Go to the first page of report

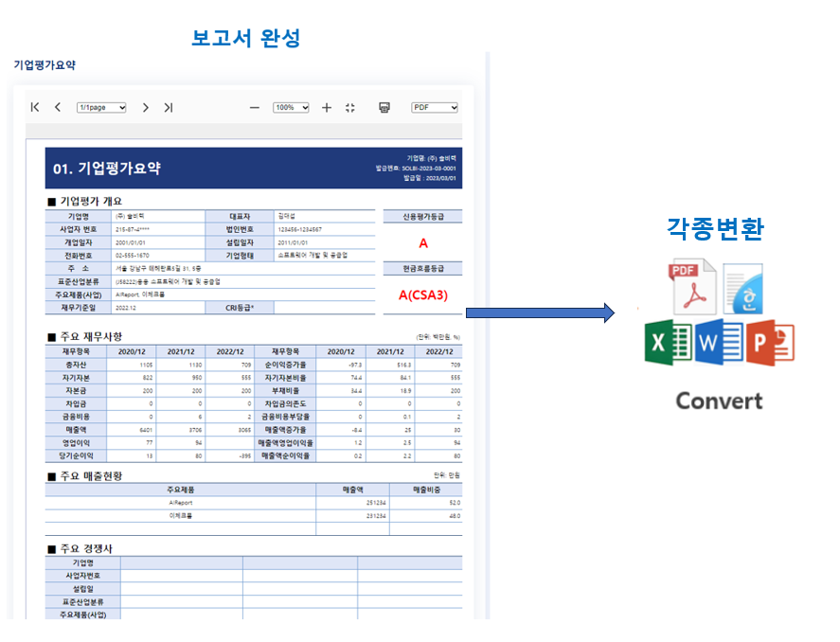pyautogui.click(x=35, y=108)
